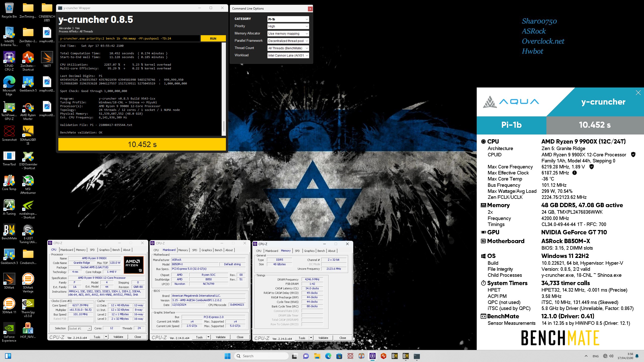Launch the BenchMate desktop icon
This screenshot has height=362, width=644.
pyautogui.click(x=9, y=232)
